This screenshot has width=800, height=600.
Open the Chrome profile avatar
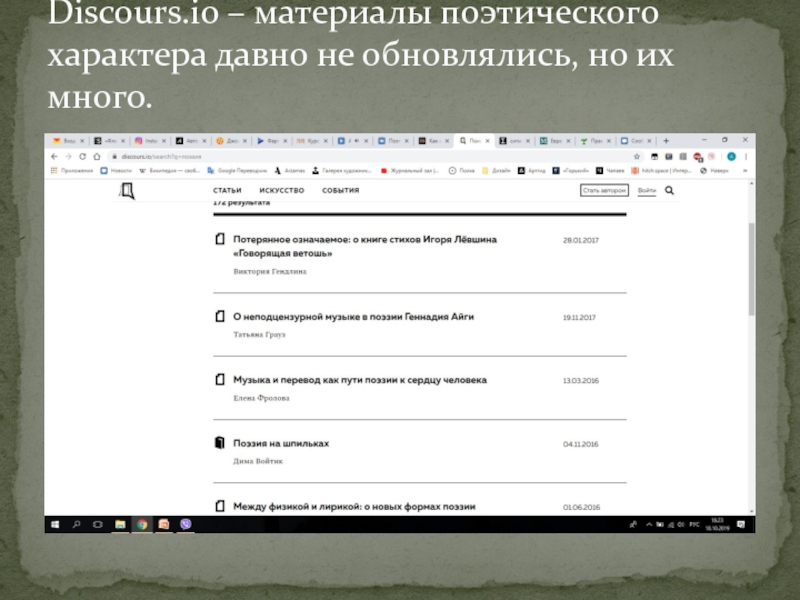click(x=731, y=157)
